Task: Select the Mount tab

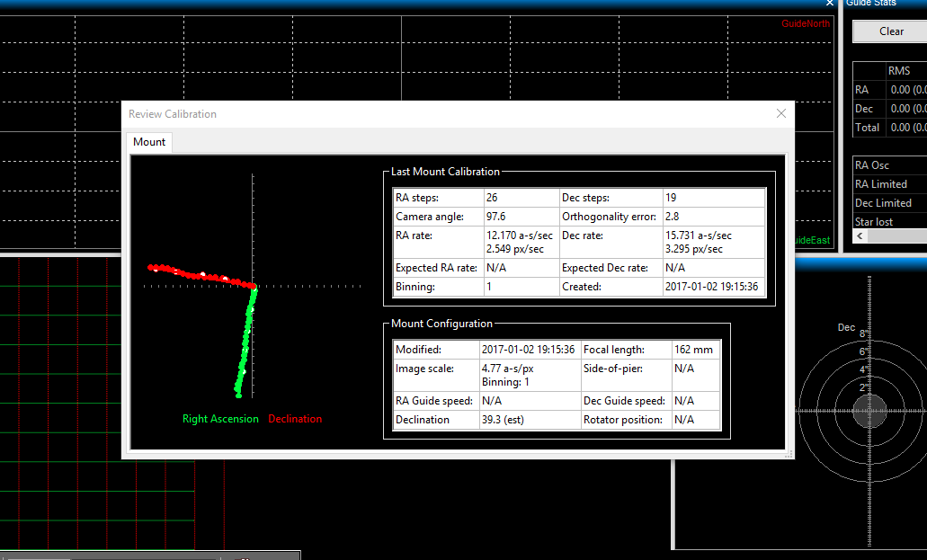Action: point(149,142)
